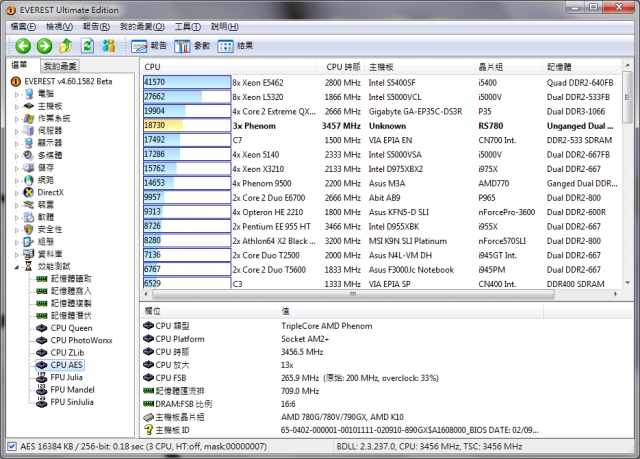Expand the 多媒體 tree node

(17, 156)
